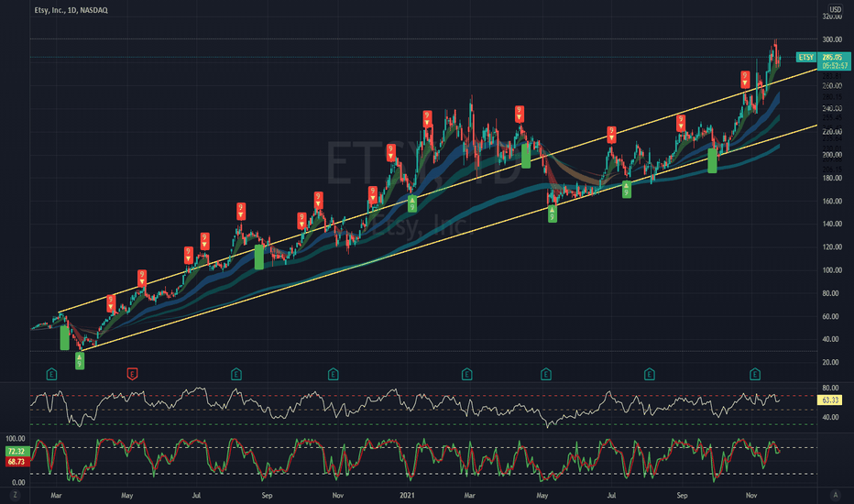854x504 pixels.
Task: Click the green 9 buy signal of March 2020
Action: tap(80, 361)
